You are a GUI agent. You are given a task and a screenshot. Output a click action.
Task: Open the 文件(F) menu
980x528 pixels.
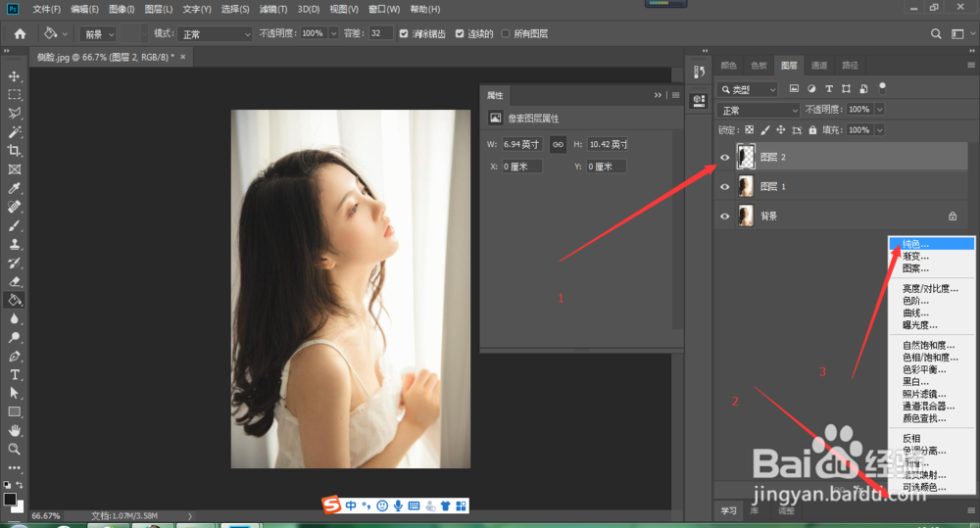point(47,10)
